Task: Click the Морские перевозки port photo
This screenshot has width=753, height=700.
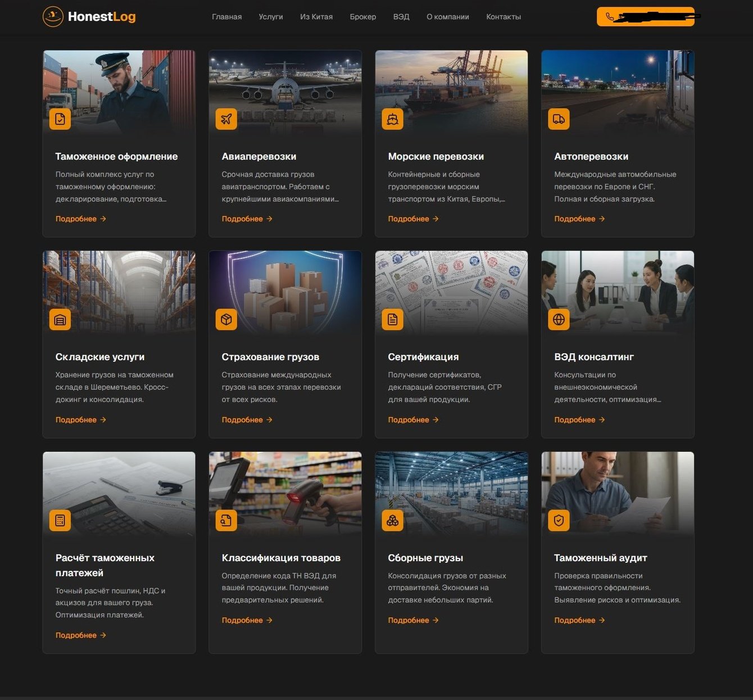Action: tap(451, 84)
